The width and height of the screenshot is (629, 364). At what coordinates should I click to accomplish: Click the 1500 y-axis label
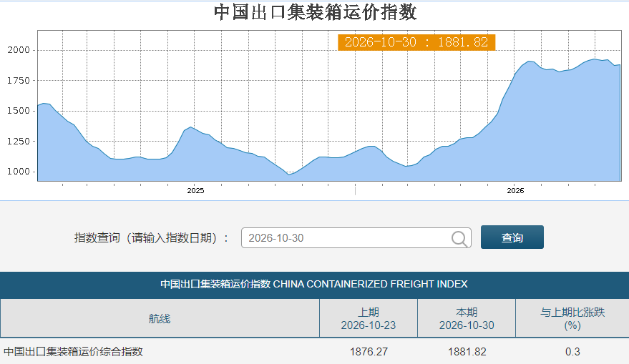click(x=19, y=111)
